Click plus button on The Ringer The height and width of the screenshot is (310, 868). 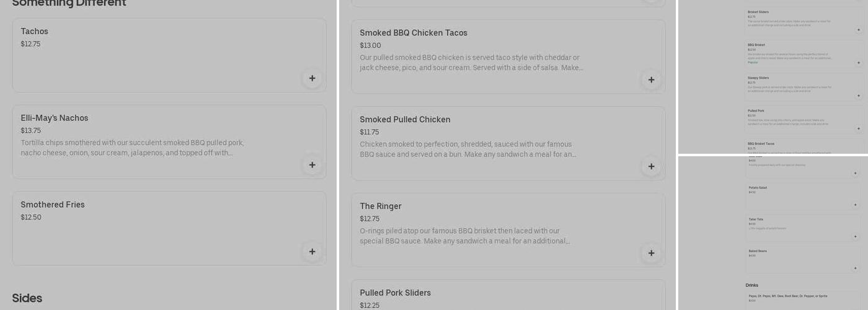coord(651,253)
